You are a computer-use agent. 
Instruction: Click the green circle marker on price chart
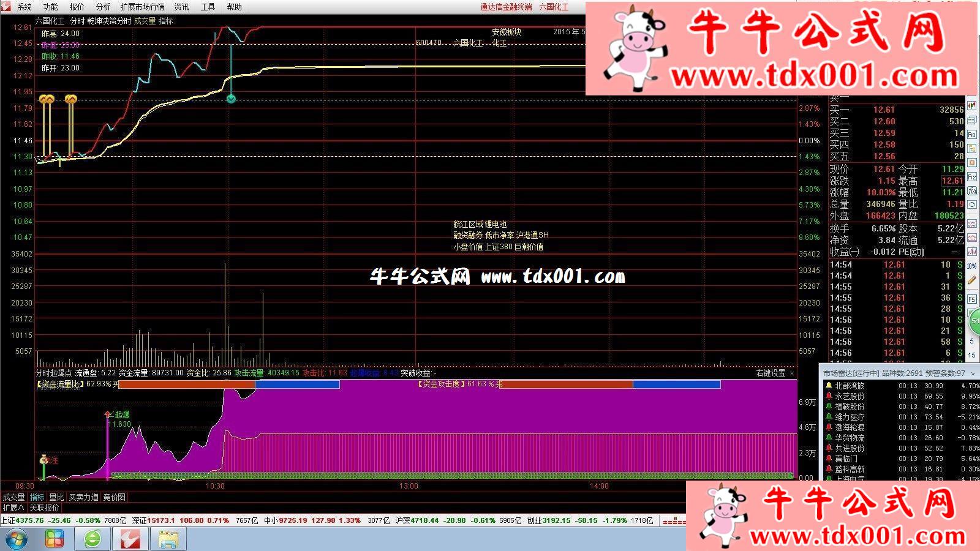231,99
